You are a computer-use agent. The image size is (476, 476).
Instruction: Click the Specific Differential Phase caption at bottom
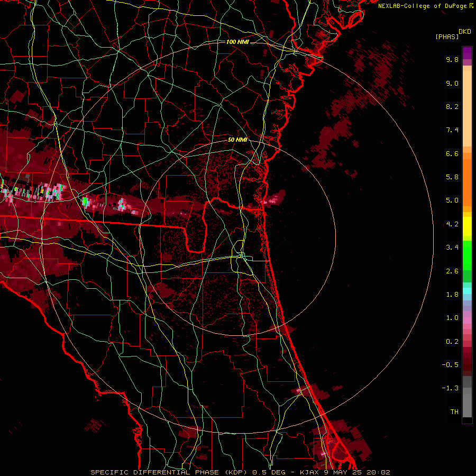240,472
